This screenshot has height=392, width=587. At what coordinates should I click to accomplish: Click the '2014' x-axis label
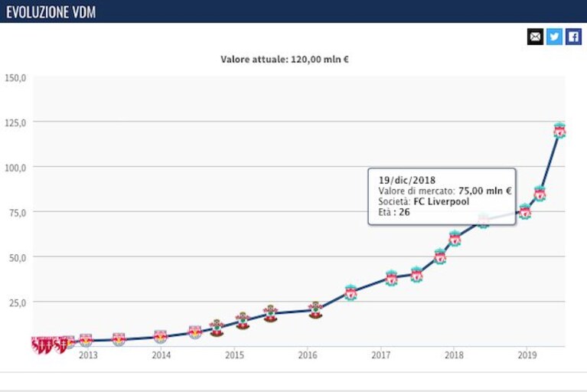click(x=161, y=355)
